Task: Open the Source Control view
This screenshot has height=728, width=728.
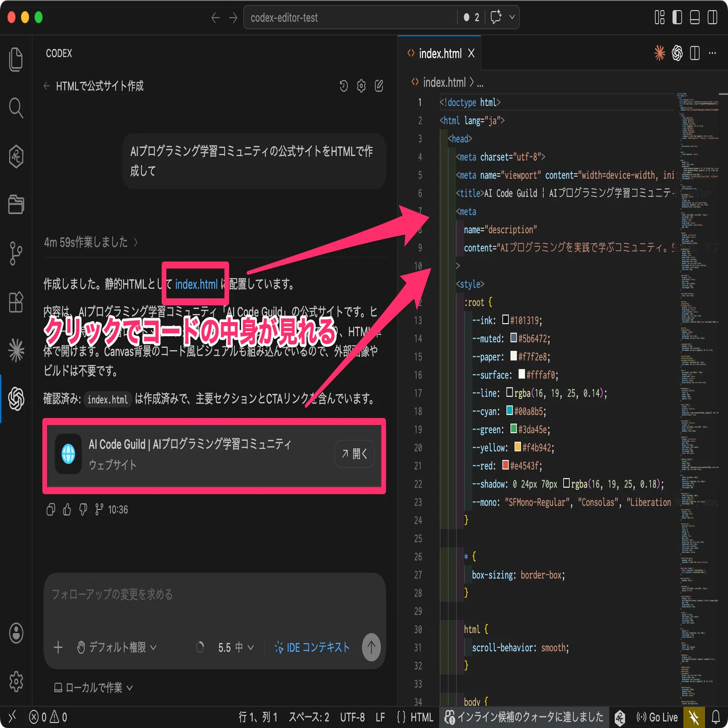Action: [16, 253]
